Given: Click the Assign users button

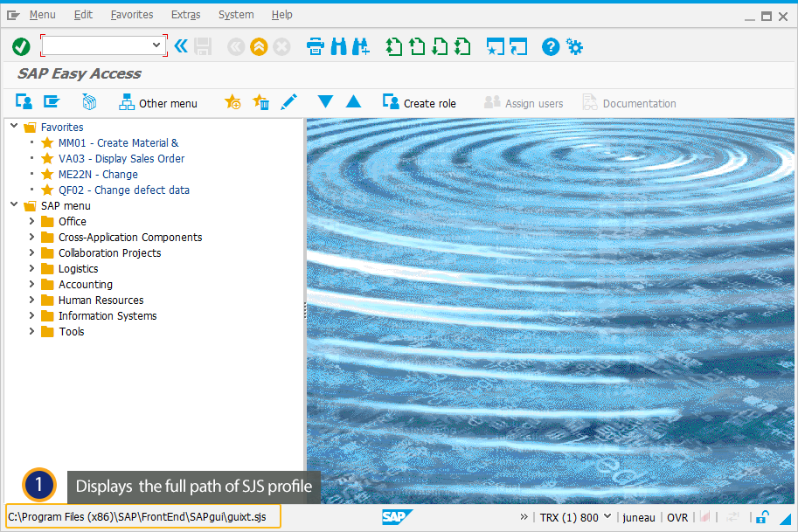Looking at the screenshot, I should pos(524,103).
